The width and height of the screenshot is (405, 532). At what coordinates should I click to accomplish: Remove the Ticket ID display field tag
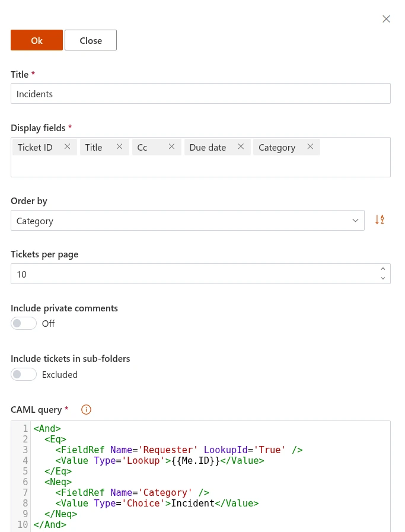click(67, 147)
